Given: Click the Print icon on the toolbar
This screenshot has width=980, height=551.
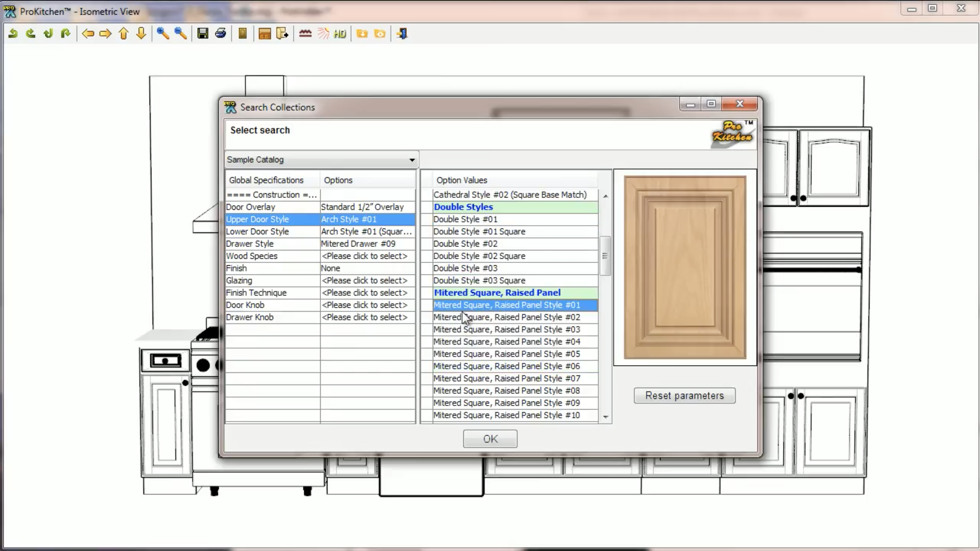Looking at the screenshot, I should click(220, 34).
